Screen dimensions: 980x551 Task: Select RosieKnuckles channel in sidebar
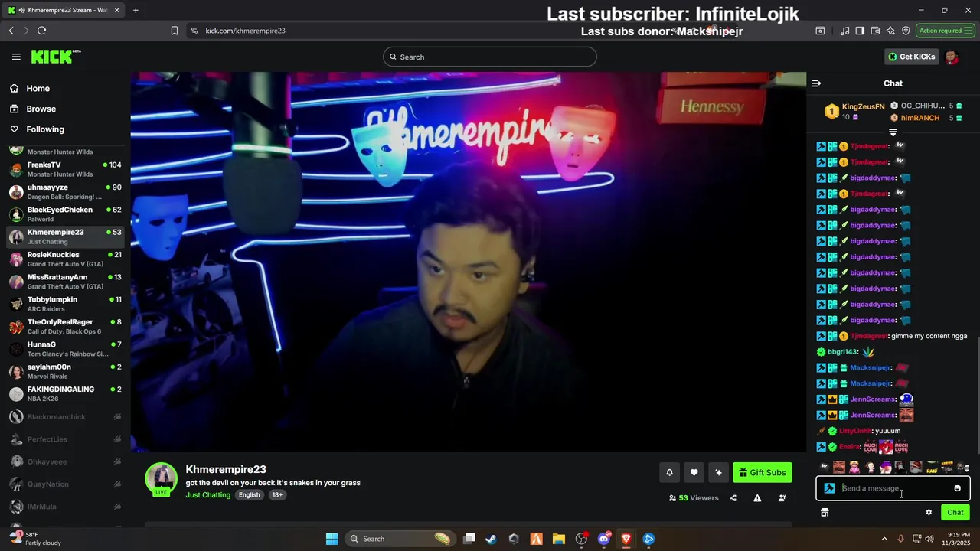click(65, 259)
